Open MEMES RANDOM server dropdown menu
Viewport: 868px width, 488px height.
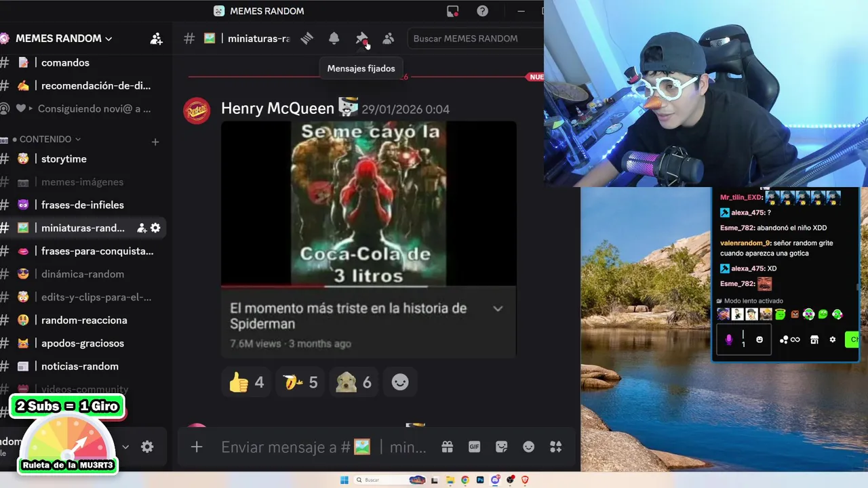[64, 39]
